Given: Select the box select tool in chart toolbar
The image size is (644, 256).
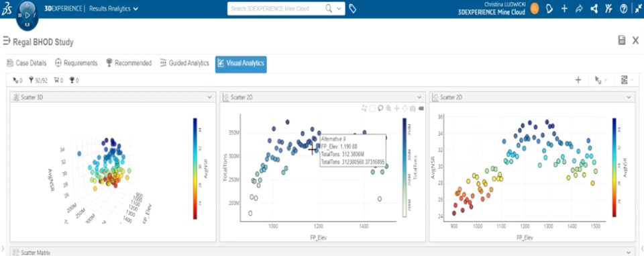Looking at the screenshot, I should tap(372, 108).
